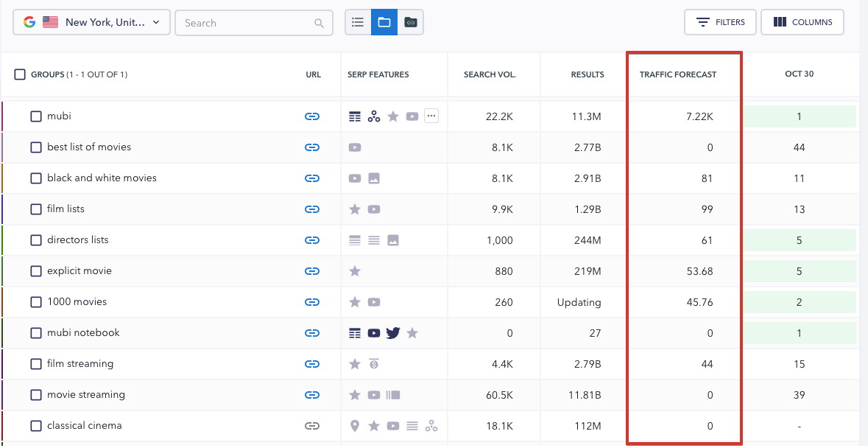Sort by Oct 30 column header
868x448 pixels.
(x=799, y=74)
